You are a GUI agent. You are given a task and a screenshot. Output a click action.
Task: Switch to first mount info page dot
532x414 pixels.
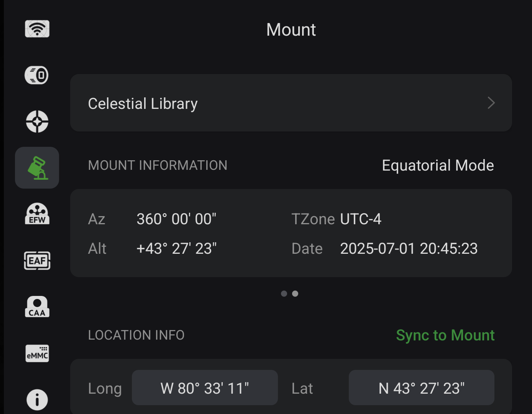(284, 294)
